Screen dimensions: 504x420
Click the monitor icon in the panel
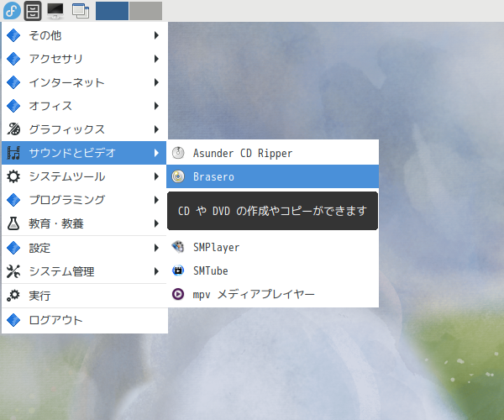55,11
